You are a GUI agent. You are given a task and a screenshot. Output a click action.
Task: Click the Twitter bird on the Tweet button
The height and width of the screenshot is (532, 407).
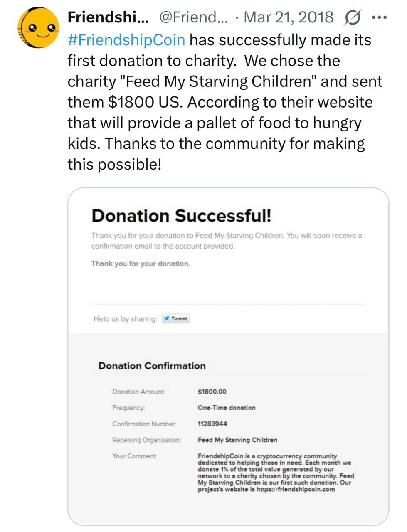[166, 319]
